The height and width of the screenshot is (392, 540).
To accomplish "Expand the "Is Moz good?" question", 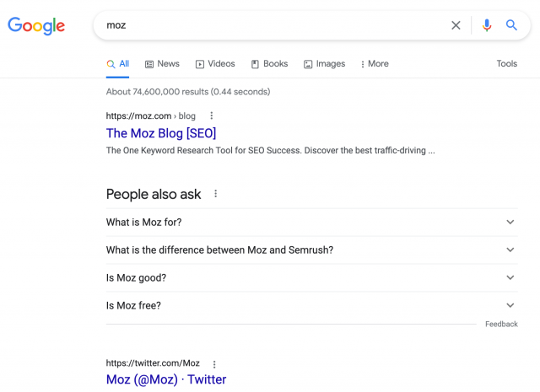I will click(x=311, y=277).
